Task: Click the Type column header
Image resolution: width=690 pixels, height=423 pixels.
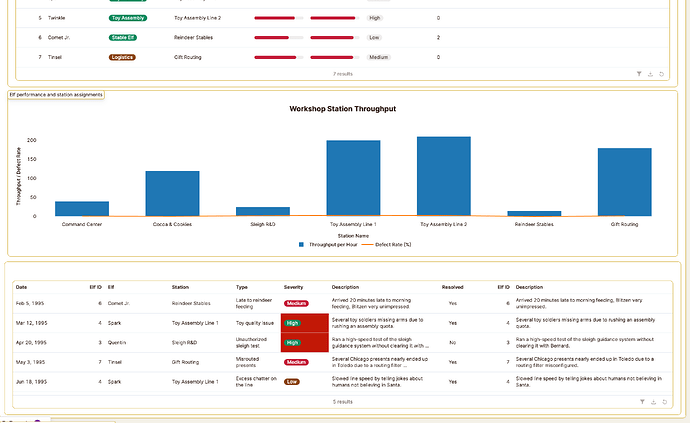Action: point(242,287)
